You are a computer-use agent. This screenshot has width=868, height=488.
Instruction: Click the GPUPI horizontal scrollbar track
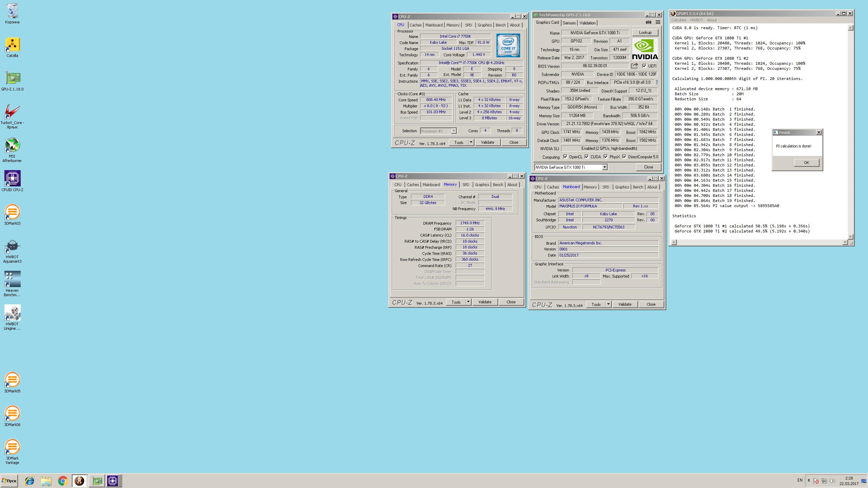pyautogui.click(x=760, y=242)
